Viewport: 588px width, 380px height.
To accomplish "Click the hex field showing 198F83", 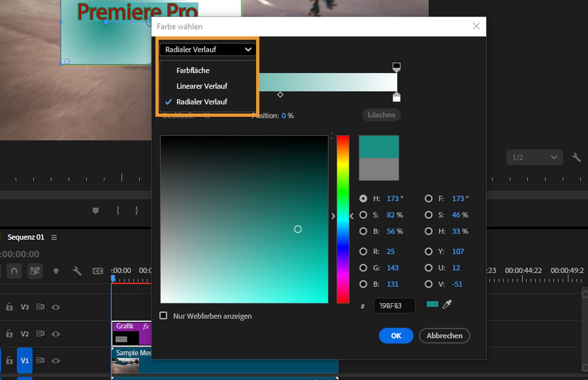I will [x=394, y=305].
